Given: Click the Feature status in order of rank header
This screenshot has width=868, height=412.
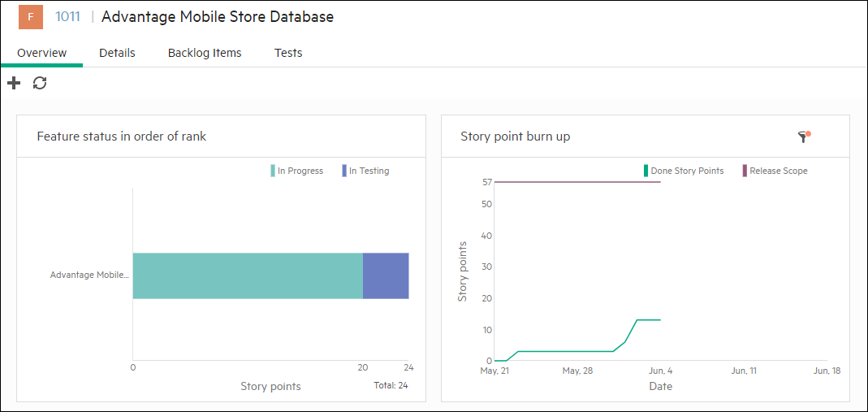Looking at the screenshot, I should point(121,137).
